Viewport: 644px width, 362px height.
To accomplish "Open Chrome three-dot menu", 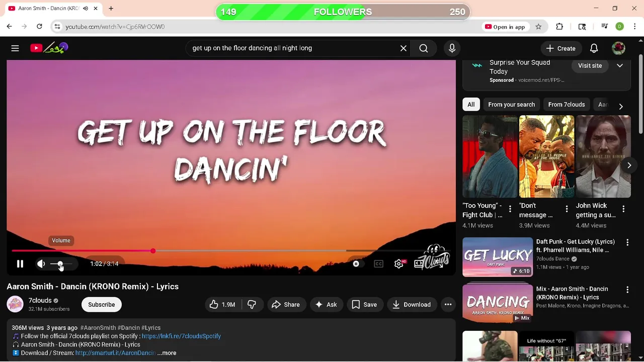I will [635, 27].
